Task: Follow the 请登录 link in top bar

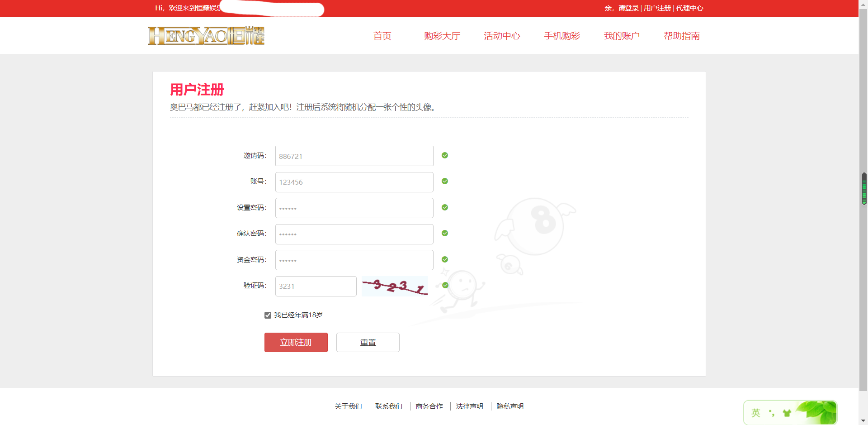Action: click(x=628, y=8)
